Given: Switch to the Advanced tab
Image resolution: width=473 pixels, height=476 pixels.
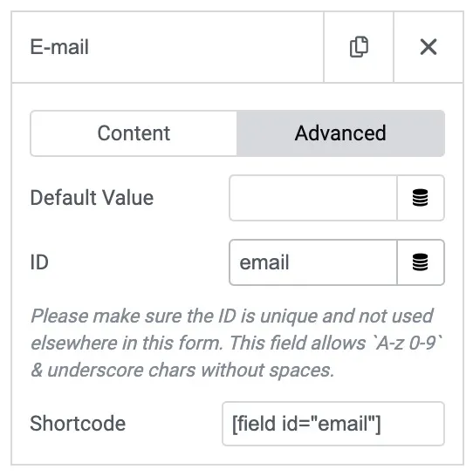Looking at the screenshot, I should click(x=340, y=133).
